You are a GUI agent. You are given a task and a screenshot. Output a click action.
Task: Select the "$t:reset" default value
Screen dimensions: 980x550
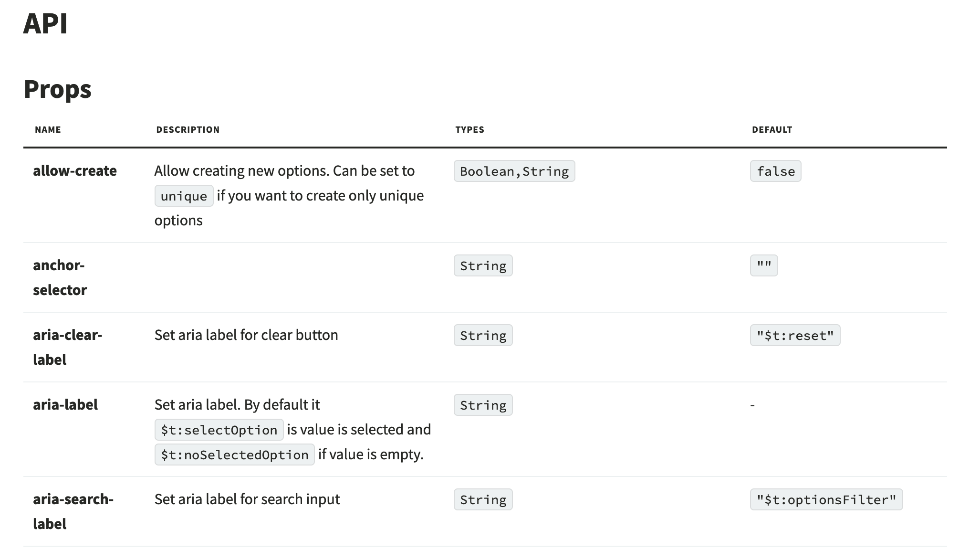pos(795,336)
